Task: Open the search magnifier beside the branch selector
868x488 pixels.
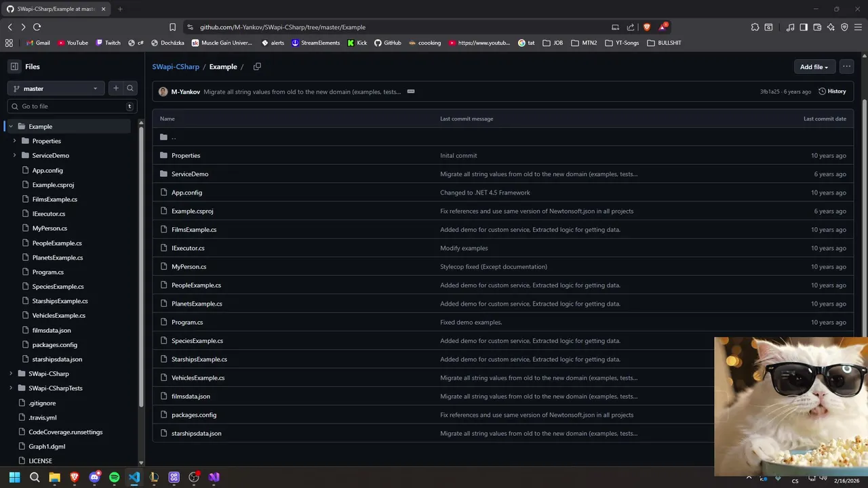Action: pyautogui.click(x=130, y=88)
